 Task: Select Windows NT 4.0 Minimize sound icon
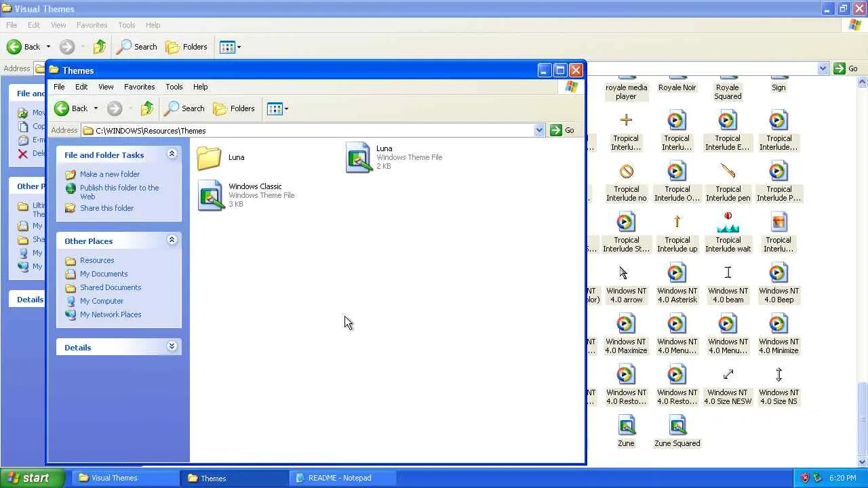point(778,324)
